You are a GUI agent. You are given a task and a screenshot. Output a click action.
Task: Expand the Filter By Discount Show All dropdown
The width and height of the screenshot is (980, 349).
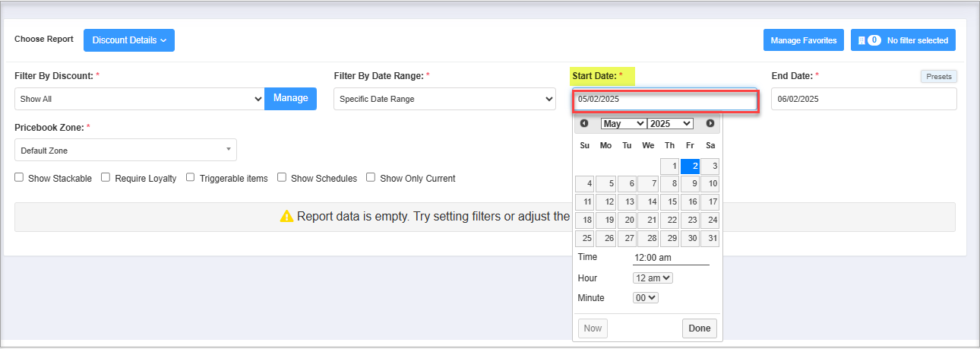coord(139,99)
